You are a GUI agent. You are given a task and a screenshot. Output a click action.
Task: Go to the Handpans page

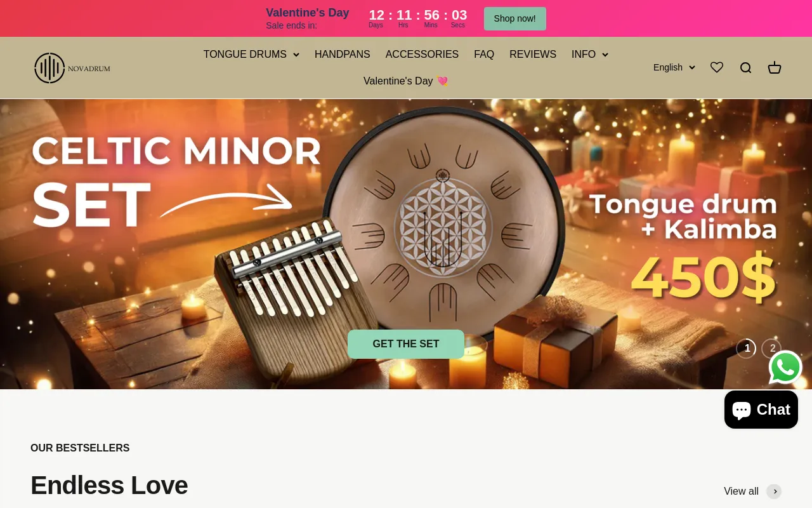point(343,55)
